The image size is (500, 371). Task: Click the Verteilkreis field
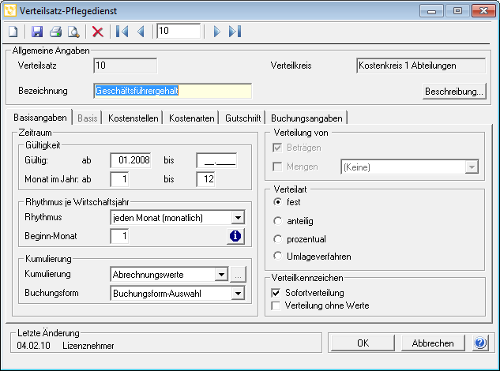(421, 65)
